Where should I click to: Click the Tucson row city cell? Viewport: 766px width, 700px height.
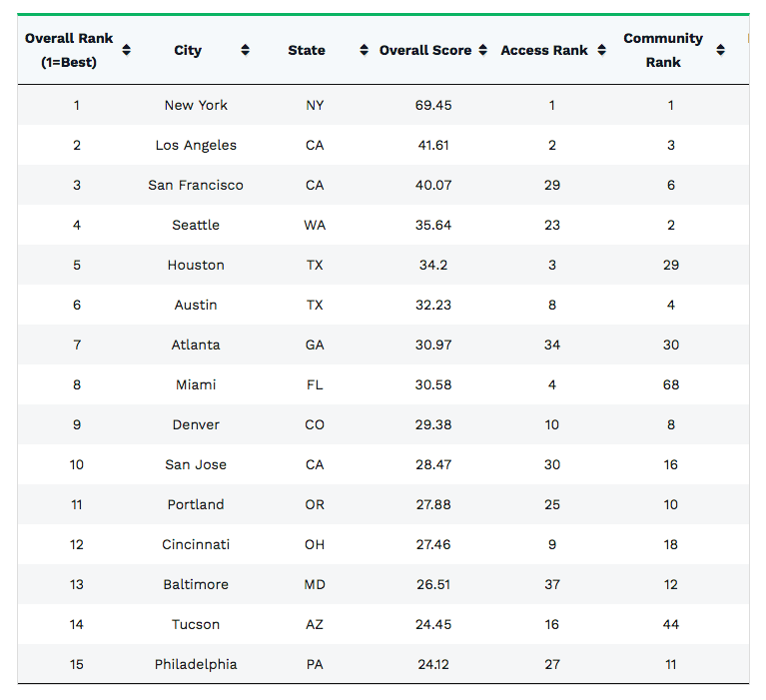(x=196, y=624)
